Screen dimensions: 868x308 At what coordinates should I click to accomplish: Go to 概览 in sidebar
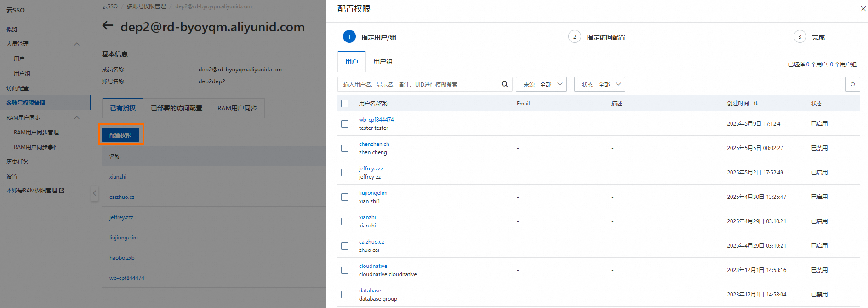pyautogui.click(x=12, y=29)
